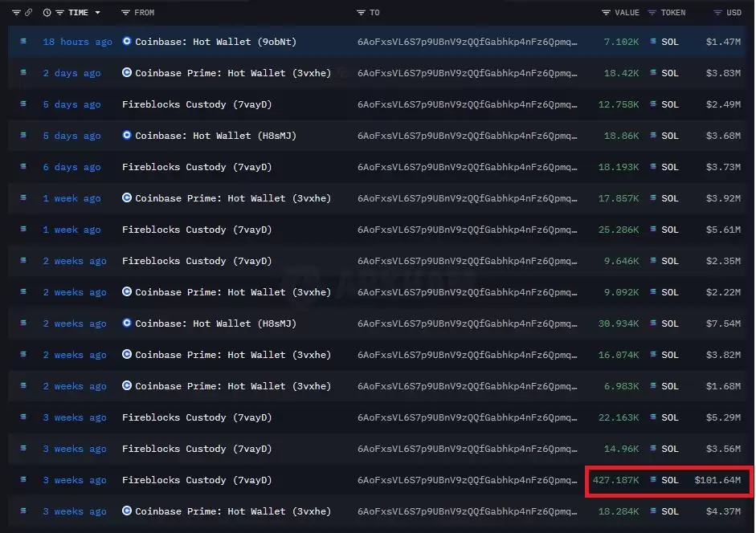
Task: Click the SOL token icon on the $101.64M row
Action: click(x=653, y=479)
